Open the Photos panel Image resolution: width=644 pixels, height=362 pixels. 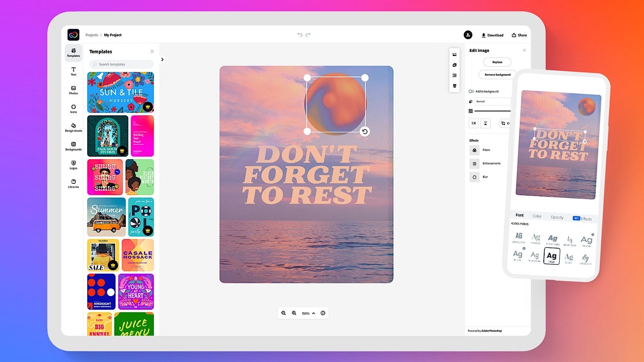[73, 90]
